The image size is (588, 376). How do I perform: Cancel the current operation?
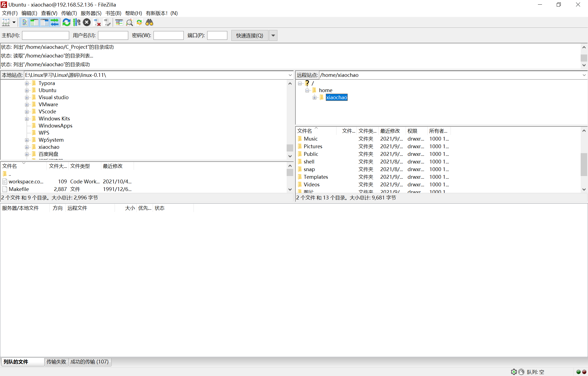coord(87,22)
